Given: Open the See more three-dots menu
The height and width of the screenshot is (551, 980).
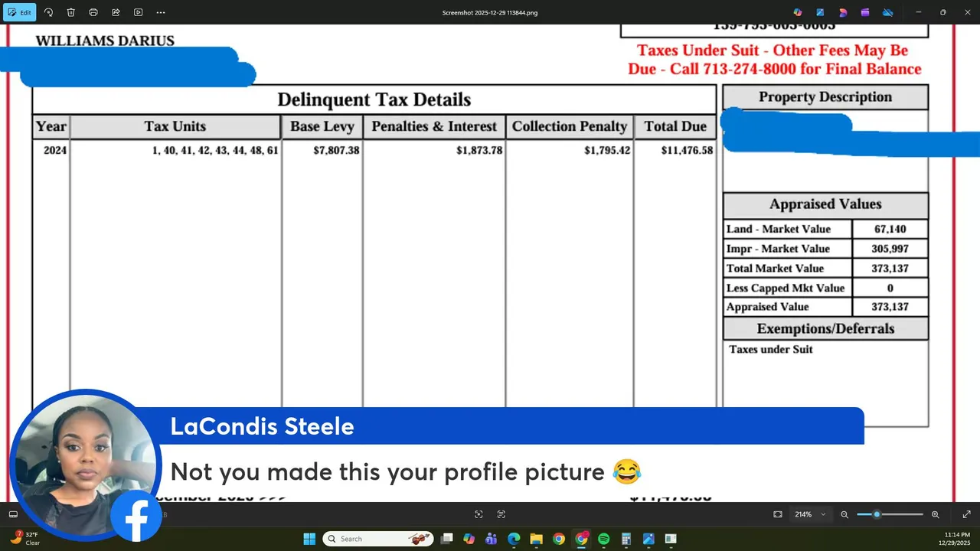Looking at the screenshot, I should pyautogui.click(x=161, y=12).
